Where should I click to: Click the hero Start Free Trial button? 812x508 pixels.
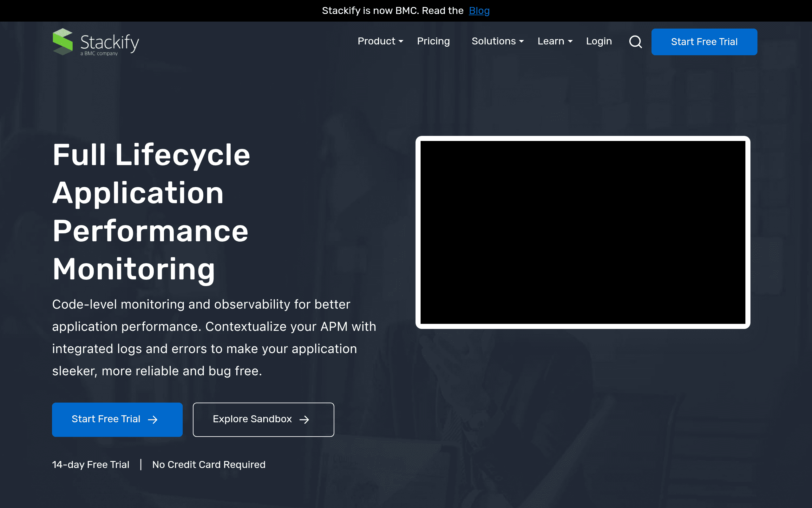coord(117,419)
